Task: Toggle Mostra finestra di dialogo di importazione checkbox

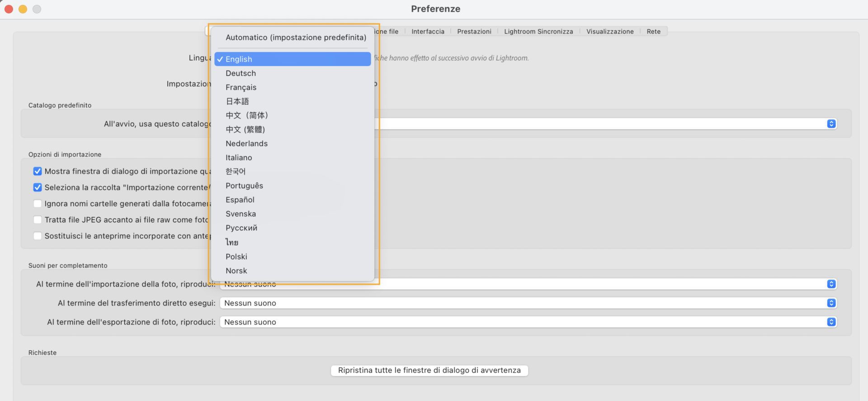Action: tap(38, 171)
